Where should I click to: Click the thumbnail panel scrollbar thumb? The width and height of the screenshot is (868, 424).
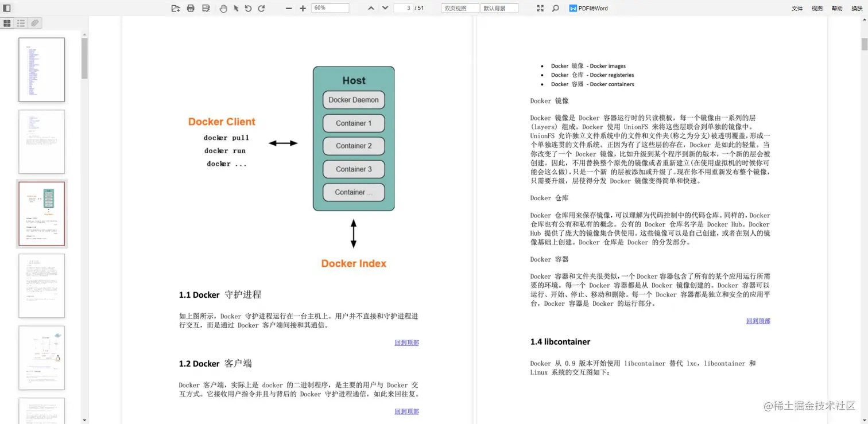[84, 58]
